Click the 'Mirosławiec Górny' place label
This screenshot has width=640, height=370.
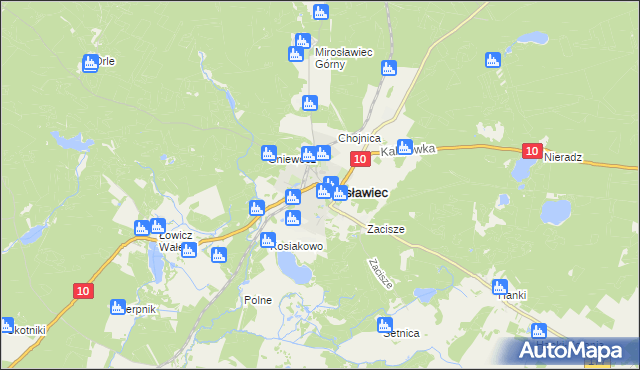344,58
